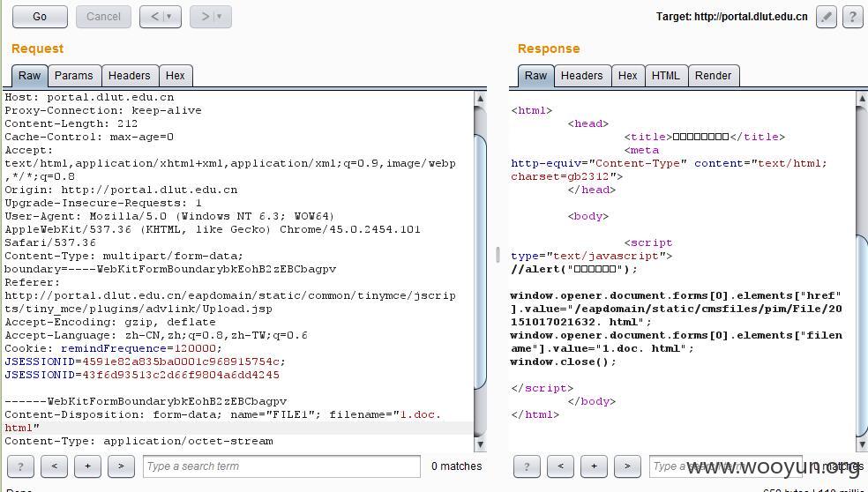Click Response search plus options button
Viewport: 868px width, 492px height.
[594, 466]
